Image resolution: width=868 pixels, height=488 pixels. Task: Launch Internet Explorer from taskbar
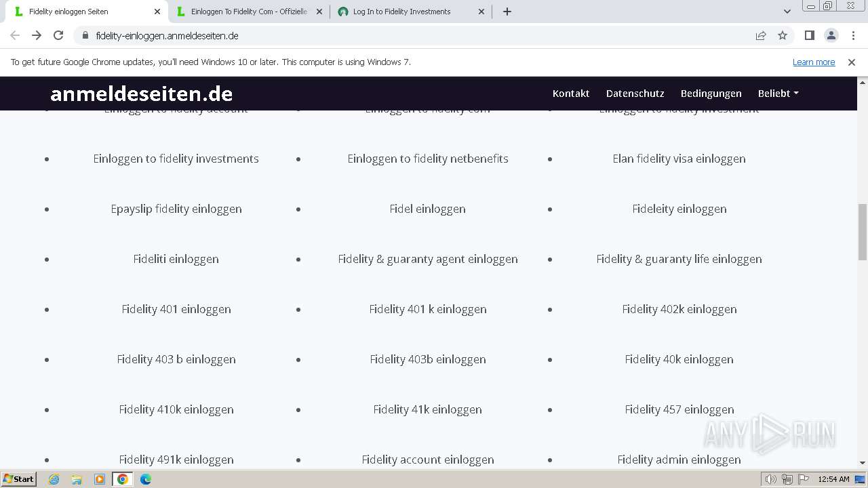tap(54, 479)
